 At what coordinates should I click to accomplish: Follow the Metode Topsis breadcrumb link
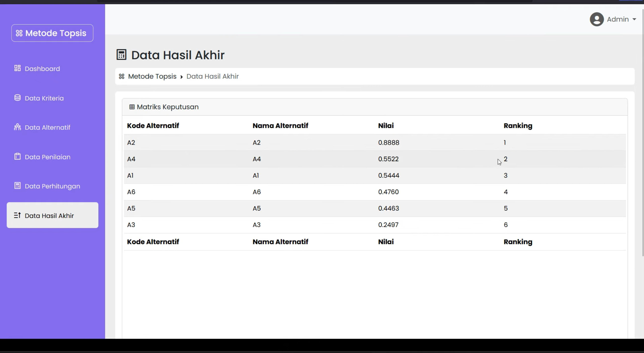coord(152,76)
